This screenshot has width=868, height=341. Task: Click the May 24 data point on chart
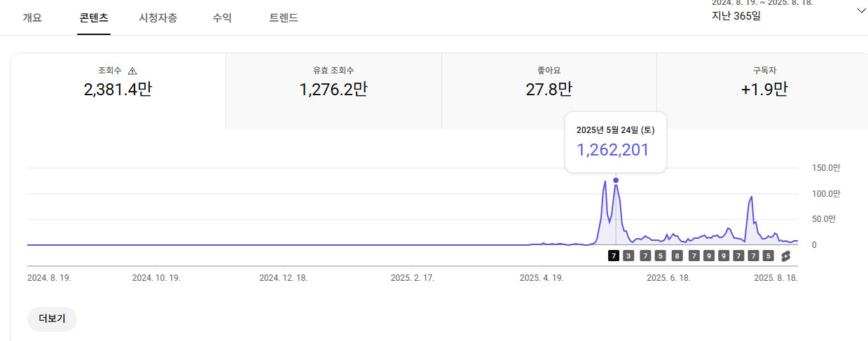point(616,181)
